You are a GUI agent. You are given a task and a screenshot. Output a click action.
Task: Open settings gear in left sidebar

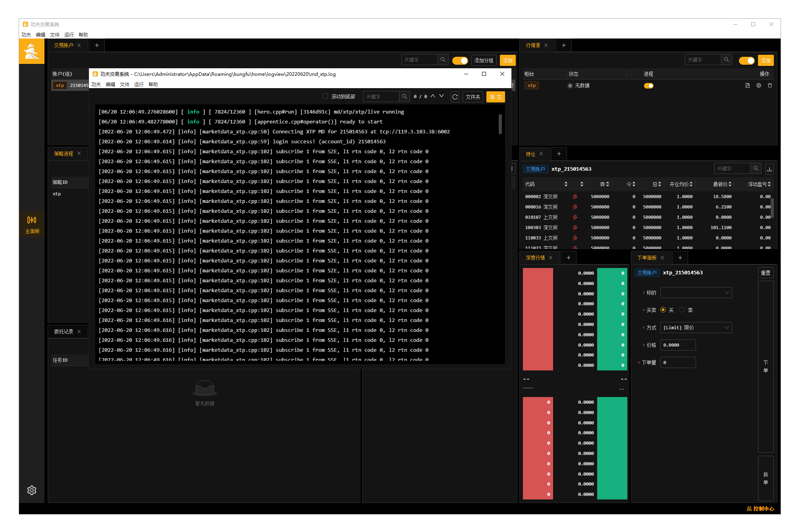(x=32, y=490)
